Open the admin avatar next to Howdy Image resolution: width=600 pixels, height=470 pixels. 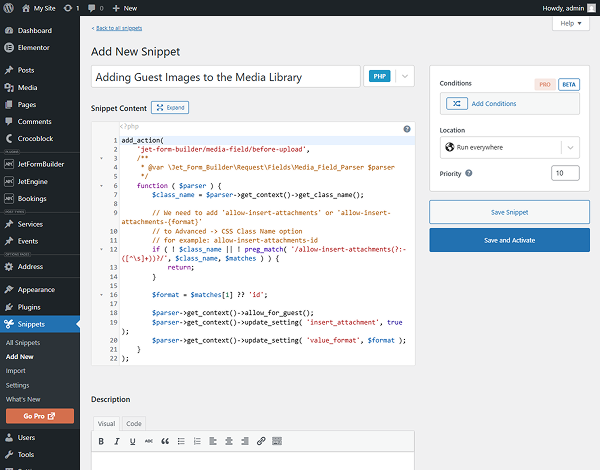click(591, 8)
